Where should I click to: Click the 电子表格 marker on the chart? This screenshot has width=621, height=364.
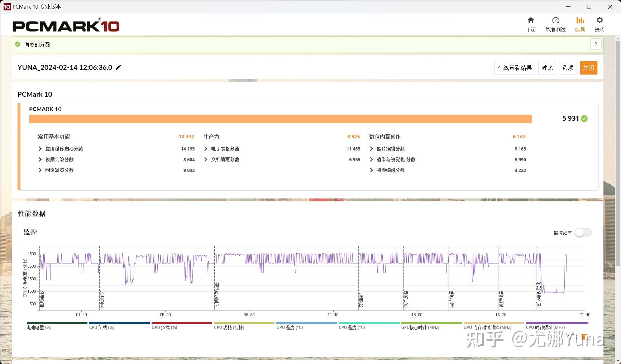(x=406, y=299)
